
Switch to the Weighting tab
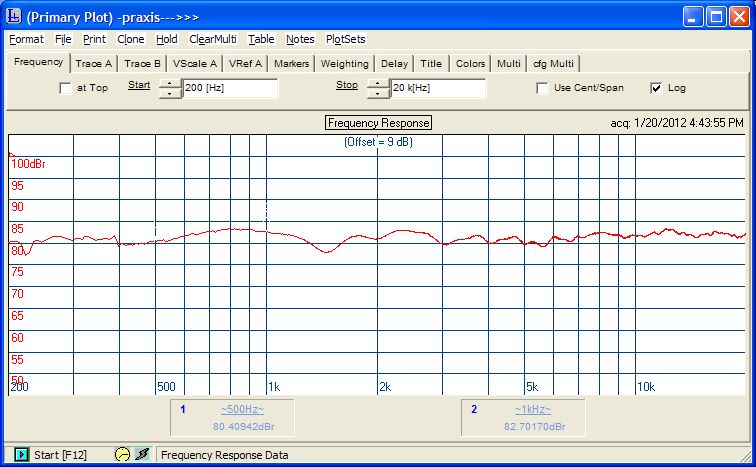(x=345, y=64)
